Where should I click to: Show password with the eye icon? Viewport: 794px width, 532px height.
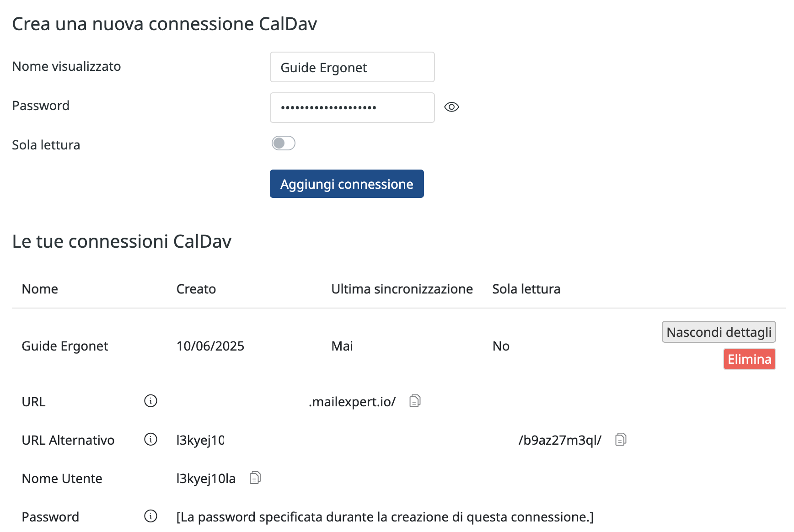pyautogui.click(x=451, y=107)
